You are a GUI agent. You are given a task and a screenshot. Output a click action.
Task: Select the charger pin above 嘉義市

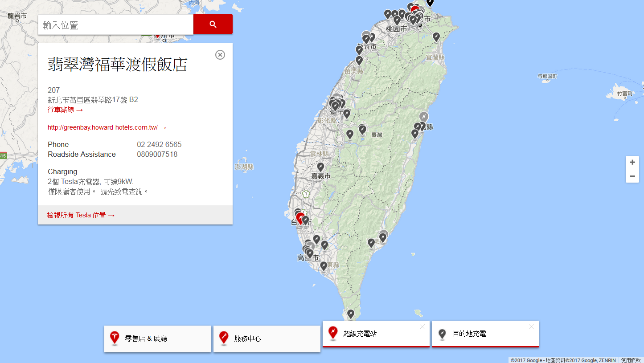point(320,167)
